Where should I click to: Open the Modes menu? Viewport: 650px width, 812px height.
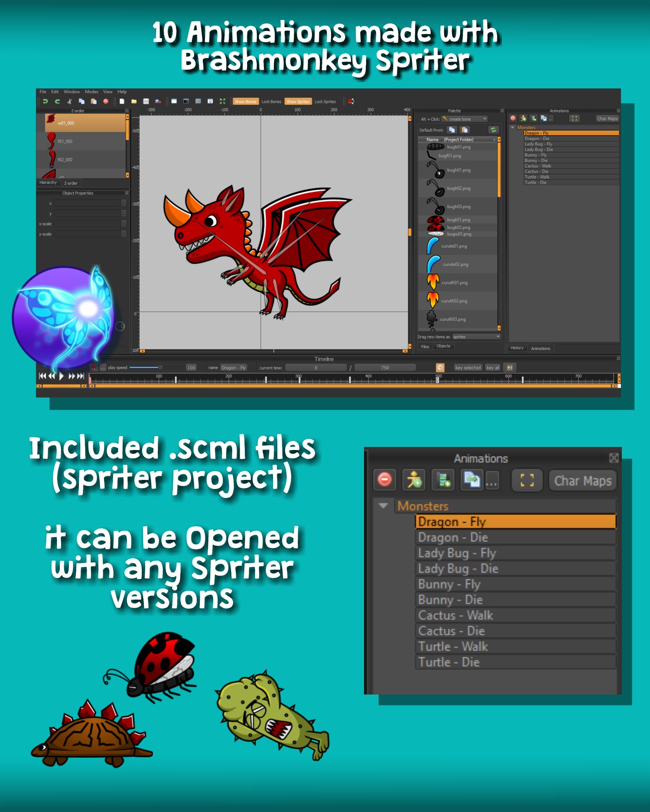(x=91, y=92)
